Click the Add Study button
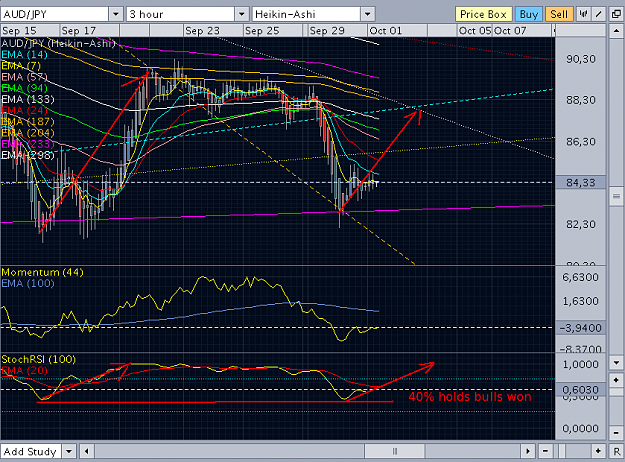The width and height of the screenshot is (625, 462). (x=31, y=451)
